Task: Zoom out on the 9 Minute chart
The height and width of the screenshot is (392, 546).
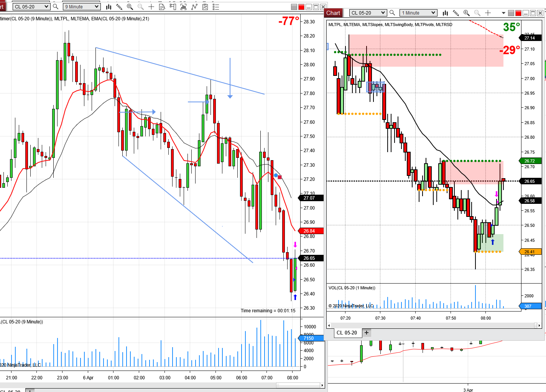Action: [x=141, y=7]
